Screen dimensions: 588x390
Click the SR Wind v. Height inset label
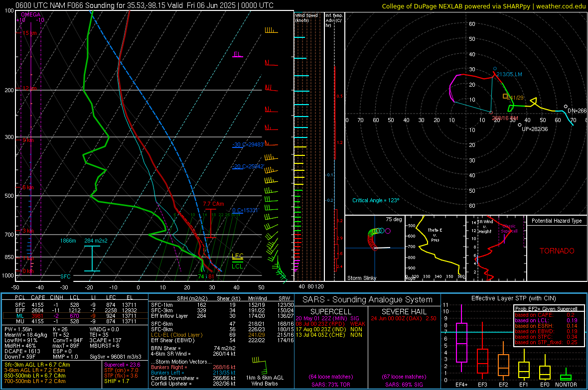(485, 227)
